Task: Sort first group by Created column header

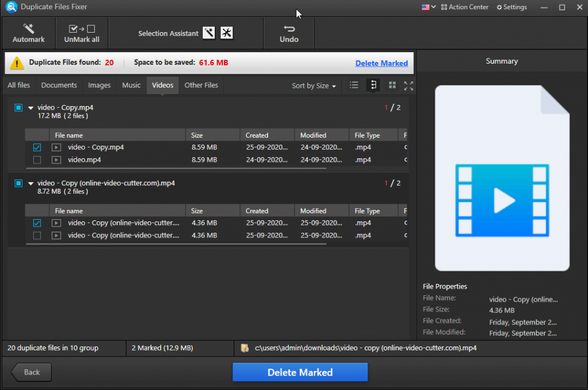Action: (267, 135)
